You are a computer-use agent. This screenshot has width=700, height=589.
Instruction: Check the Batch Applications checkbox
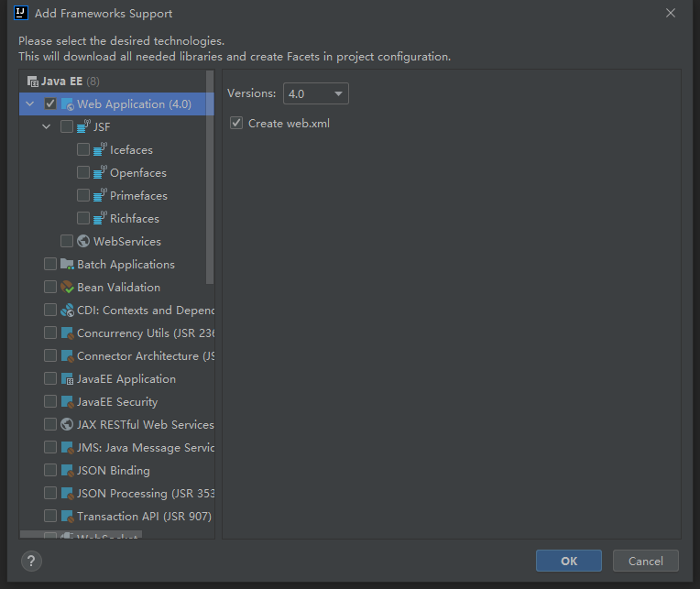pos(50,264)
